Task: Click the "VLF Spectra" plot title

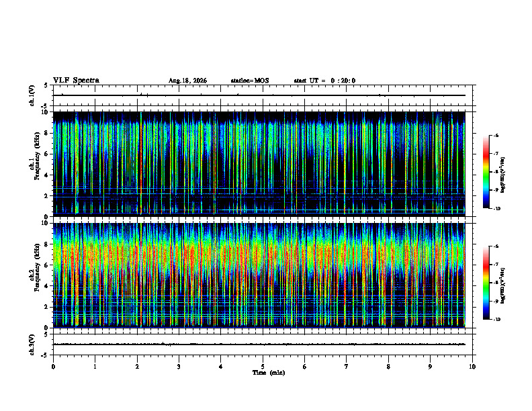Action: (76, 81)
